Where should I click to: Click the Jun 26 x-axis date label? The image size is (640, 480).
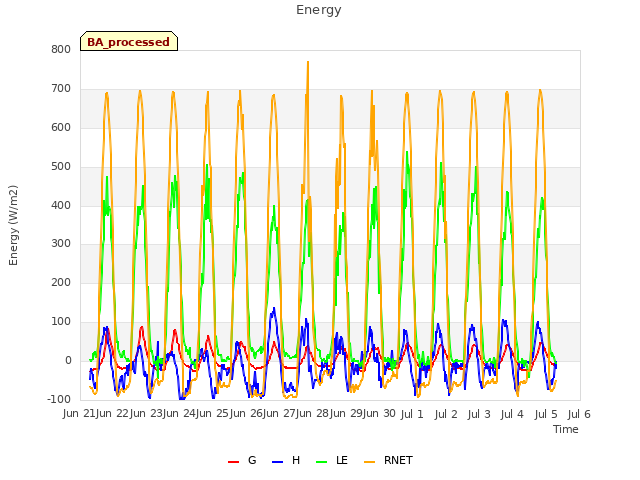coord(245,414)
